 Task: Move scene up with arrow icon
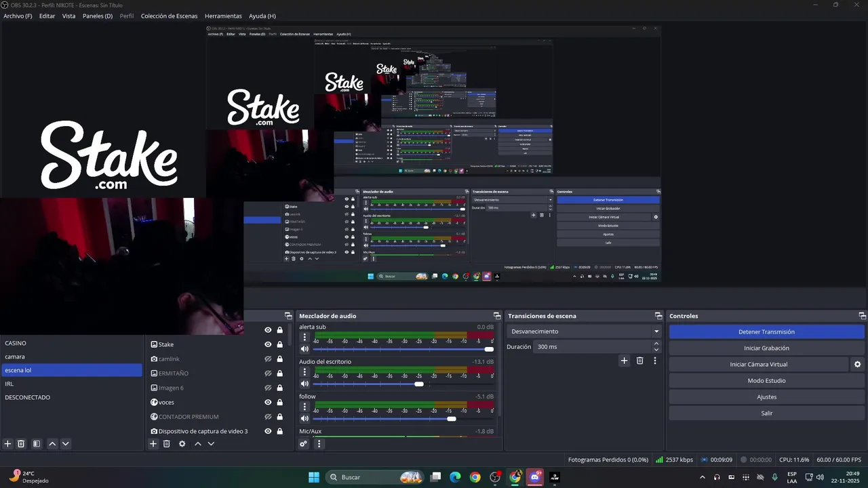[52, 444]
